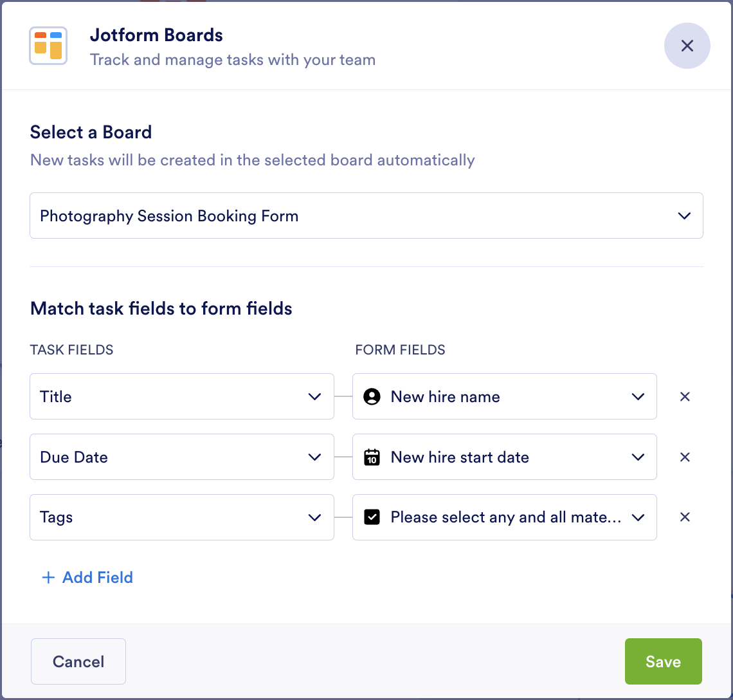The image size is (733, 700).
Task: Remove the Tags mapping row
Action: [685, 517]
